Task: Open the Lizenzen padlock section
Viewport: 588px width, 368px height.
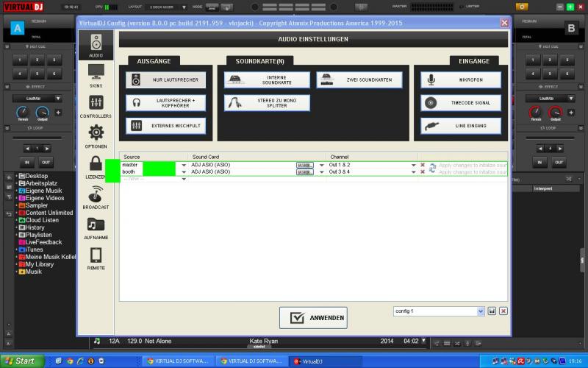Action: tap(96, 167)
